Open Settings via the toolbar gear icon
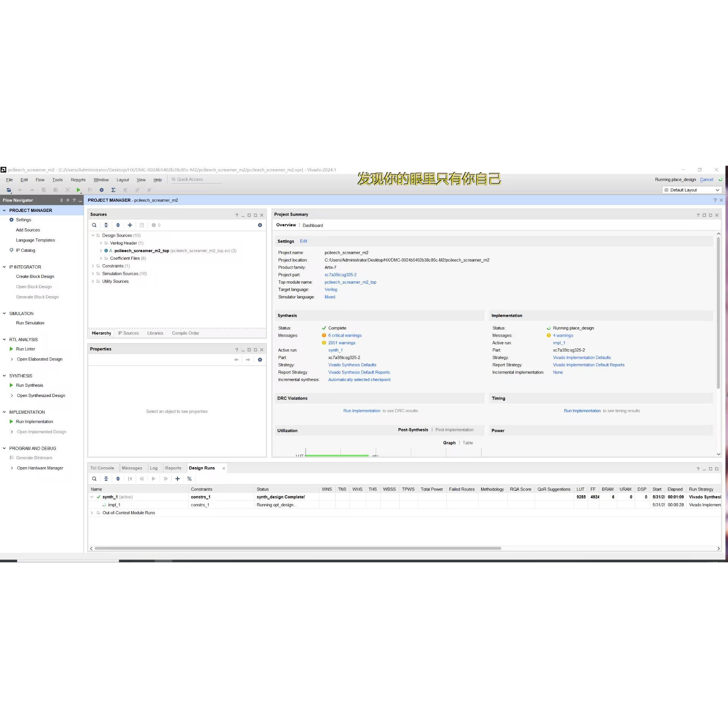Image resolution: width=728 pixels, height=728 pixels. tap(101, 190)
